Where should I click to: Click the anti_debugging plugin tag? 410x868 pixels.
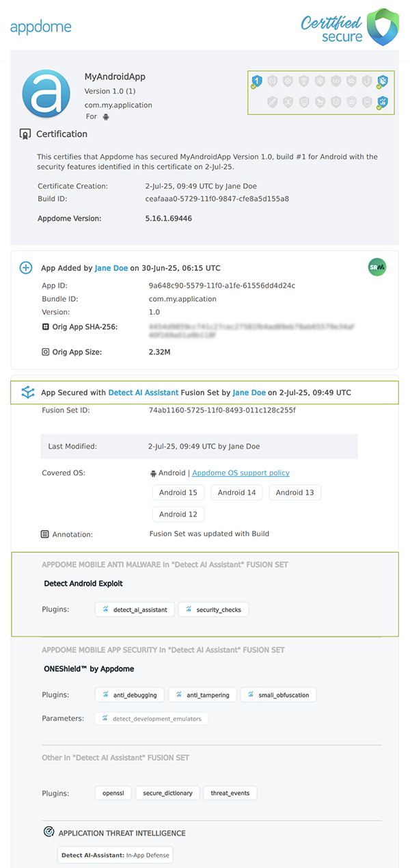(x=129, y=694)
